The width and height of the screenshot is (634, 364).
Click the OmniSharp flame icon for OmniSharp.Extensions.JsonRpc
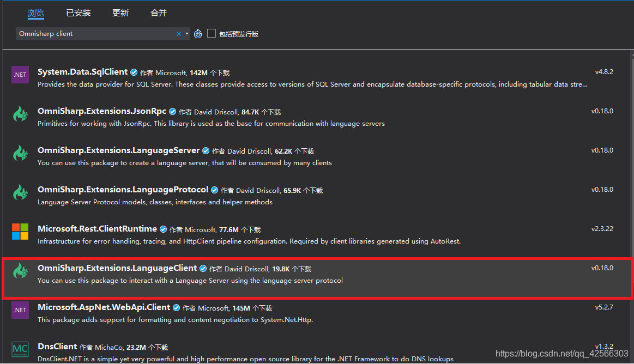[x=20, y=113]
